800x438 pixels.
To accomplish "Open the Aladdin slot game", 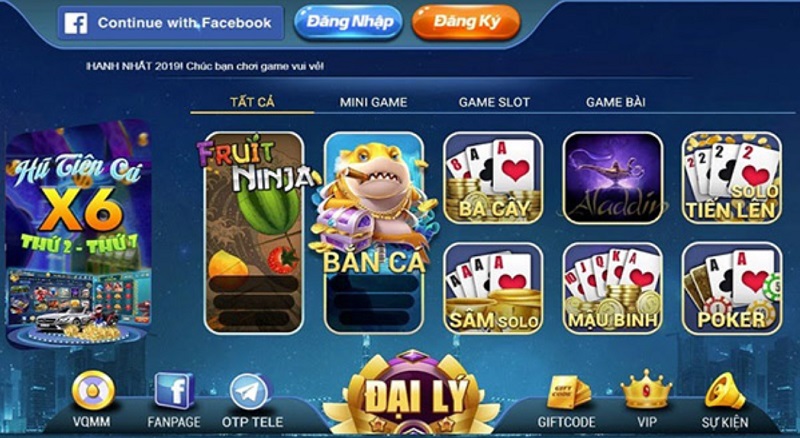I will [613, 178].
